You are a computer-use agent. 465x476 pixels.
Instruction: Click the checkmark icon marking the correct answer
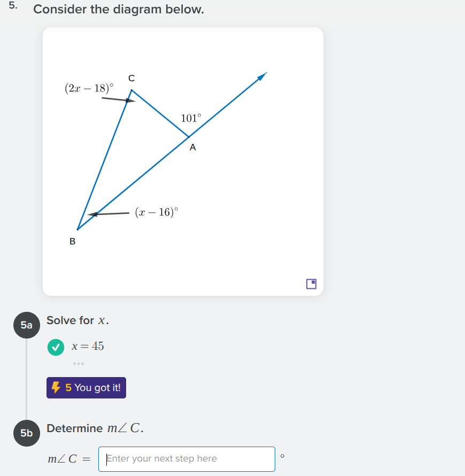click(56, 347)
